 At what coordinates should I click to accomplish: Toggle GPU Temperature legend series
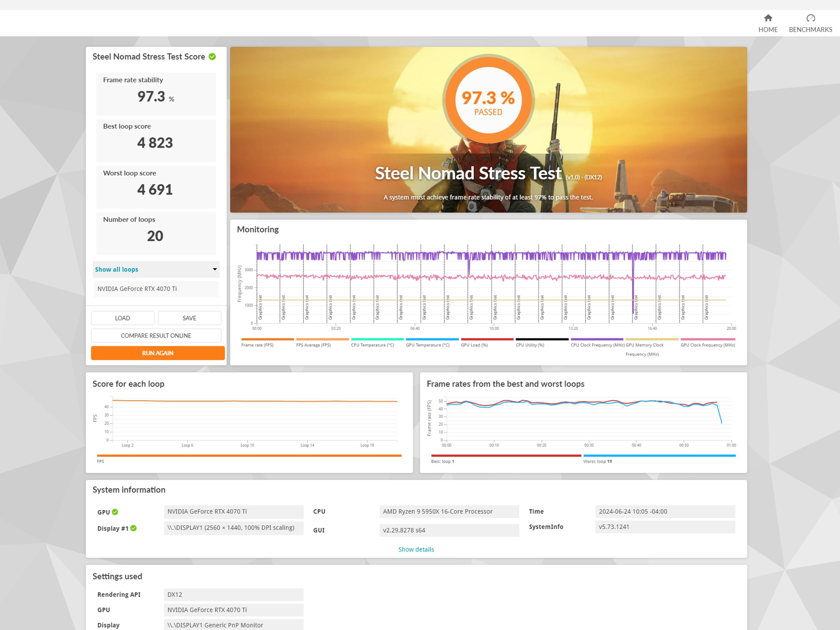pyautogui.click(x=432, y=342)
